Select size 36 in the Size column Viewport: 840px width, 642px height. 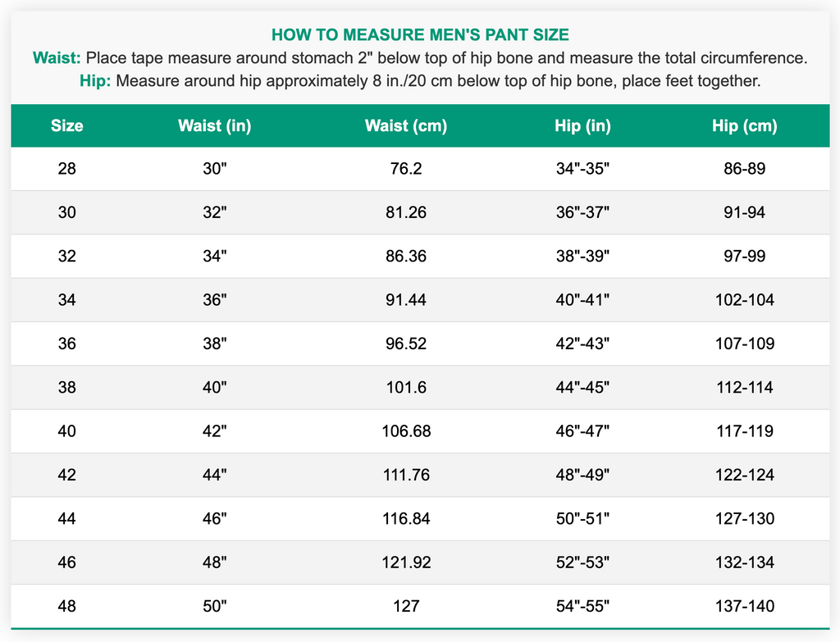(67, 344)
